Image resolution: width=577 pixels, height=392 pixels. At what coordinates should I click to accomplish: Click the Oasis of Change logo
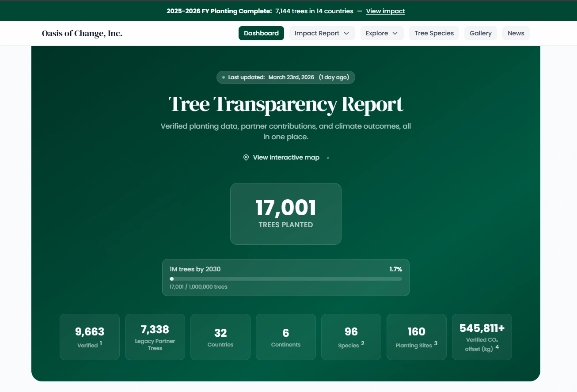point(82,33)
